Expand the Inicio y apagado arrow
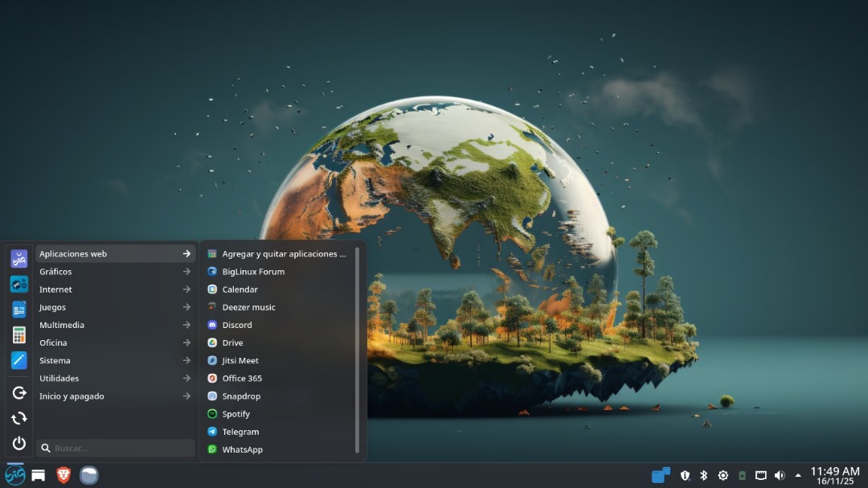The width and height of the screenshot is (868, 488). pyautogui.click(x=186, y=396)
